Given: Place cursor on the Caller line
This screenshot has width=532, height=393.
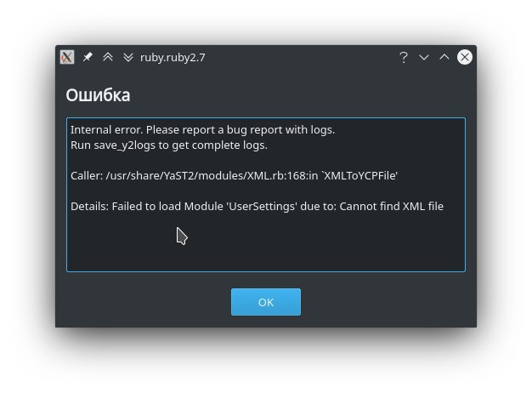Looking at the screenshot, I should [234, 175].
